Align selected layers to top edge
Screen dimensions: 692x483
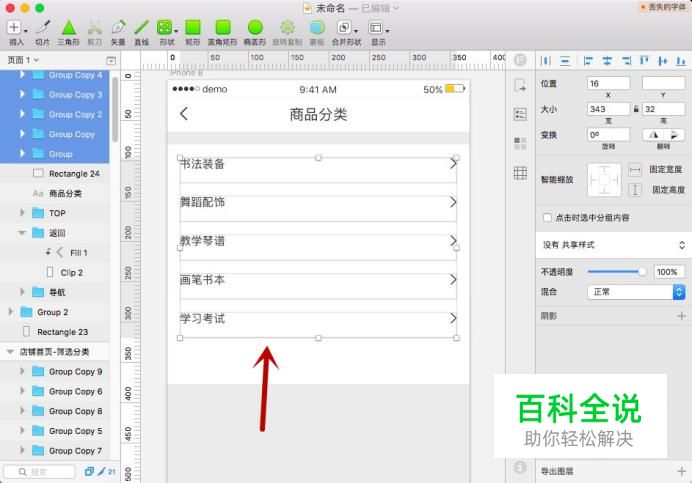(x=644, y=61)
